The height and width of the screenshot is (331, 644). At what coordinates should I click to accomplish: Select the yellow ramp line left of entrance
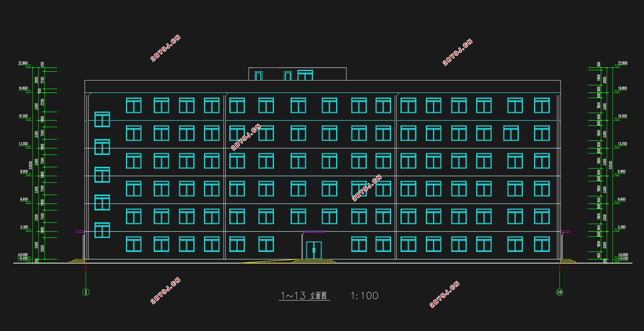[x=269, y=261]
